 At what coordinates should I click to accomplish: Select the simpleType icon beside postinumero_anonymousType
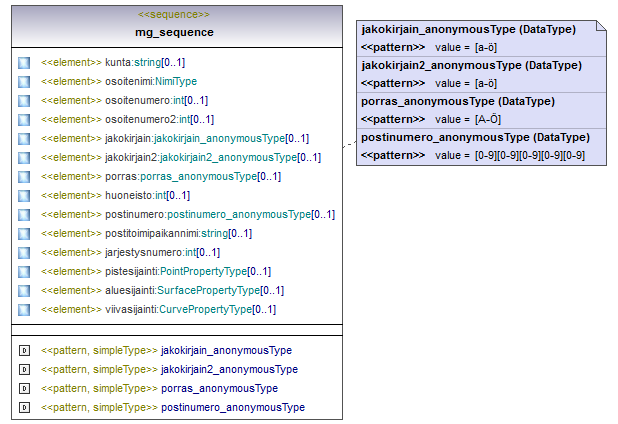(x=24, y=408)
